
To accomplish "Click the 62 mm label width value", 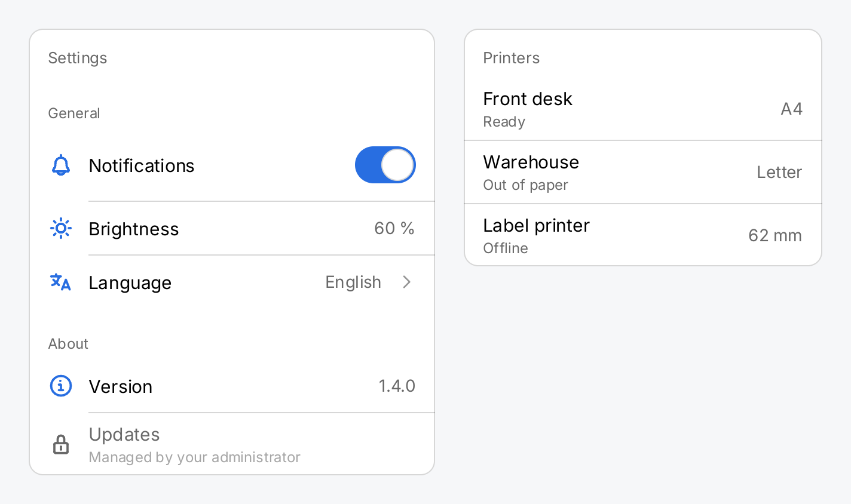I will click(x=775, y=235).
